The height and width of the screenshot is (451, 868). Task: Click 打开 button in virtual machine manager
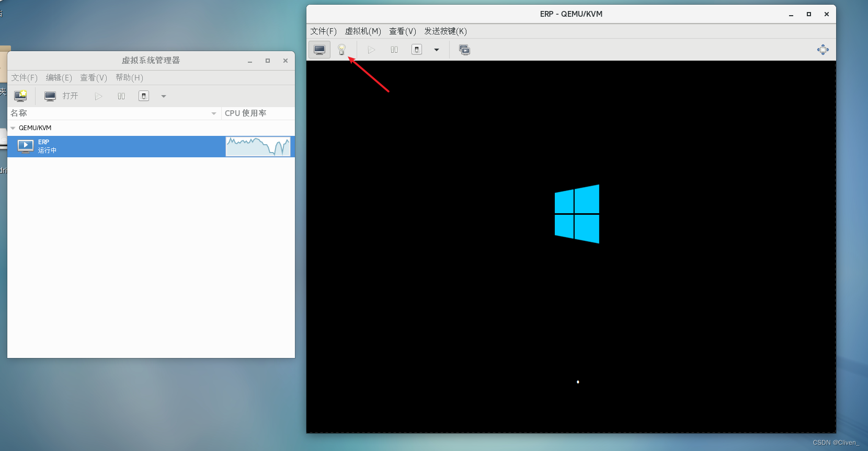click(62, 96)
